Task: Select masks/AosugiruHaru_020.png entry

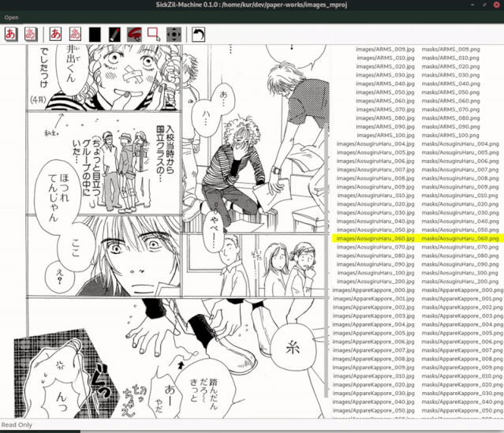Action: click(x=461, y=204)
